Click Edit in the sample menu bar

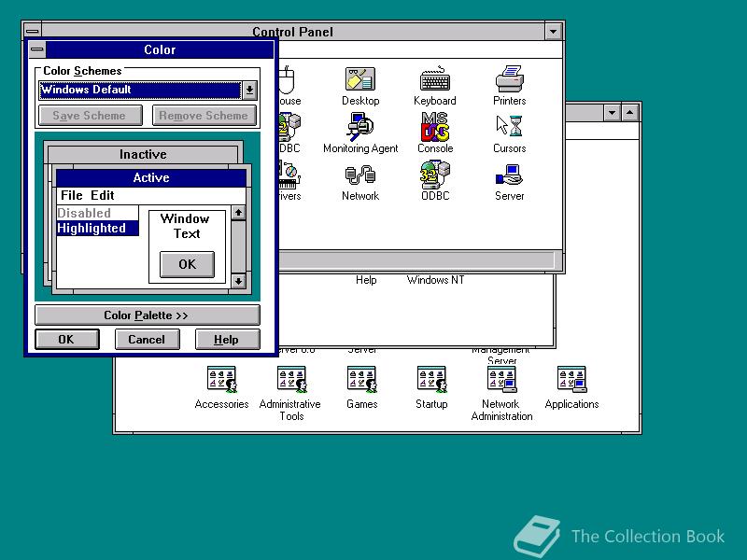click(103, 195)
